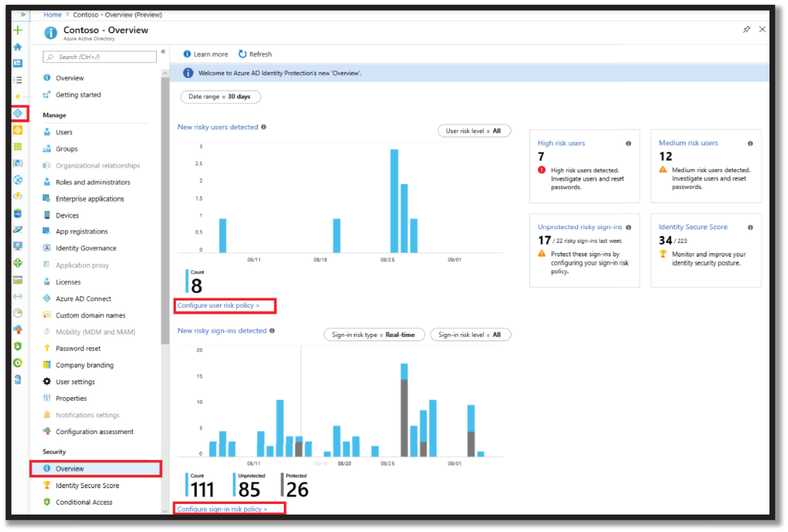
Task: Click menu scrollbar down arrow
Action: coord(165,511)
